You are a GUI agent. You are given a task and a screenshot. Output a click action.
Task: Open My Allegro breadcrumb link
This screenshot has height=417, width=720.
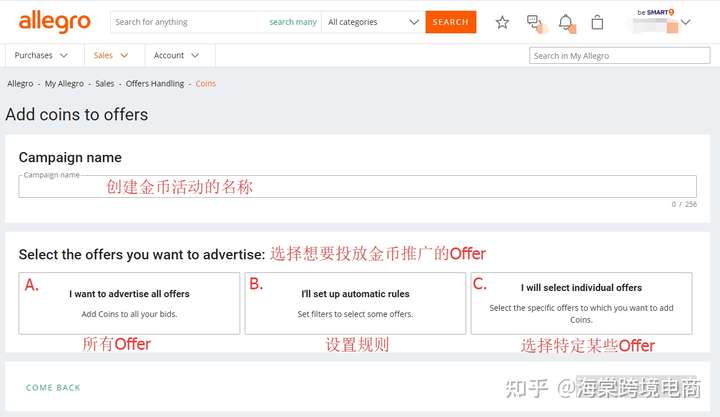(64, 84)
